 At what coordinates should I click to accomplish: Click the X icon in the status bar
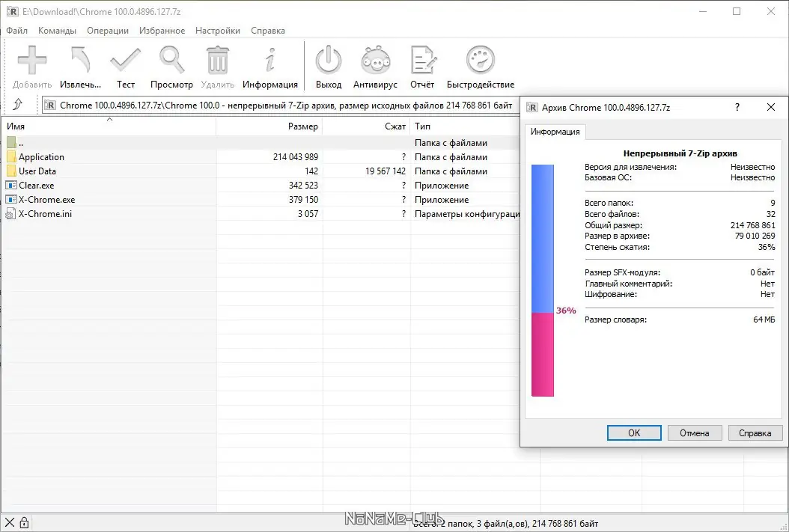pos(9,522)
